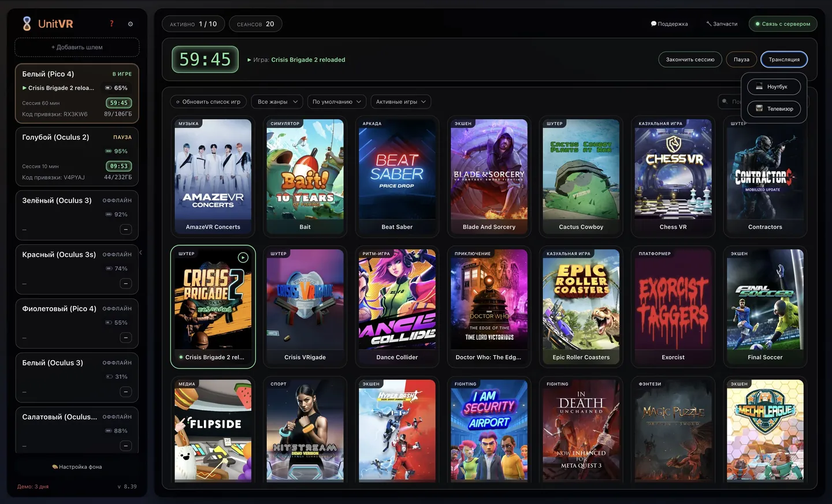The image size is (832, 504).
Task: Click play icon on Crisis Brigade 2 card
Action: 243,257
